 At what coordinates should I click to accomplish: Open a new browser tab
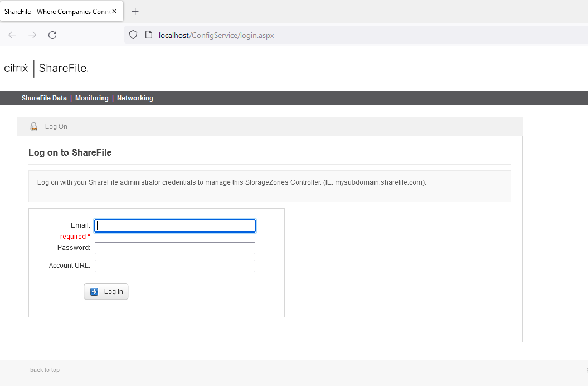(x=135, y=12)
